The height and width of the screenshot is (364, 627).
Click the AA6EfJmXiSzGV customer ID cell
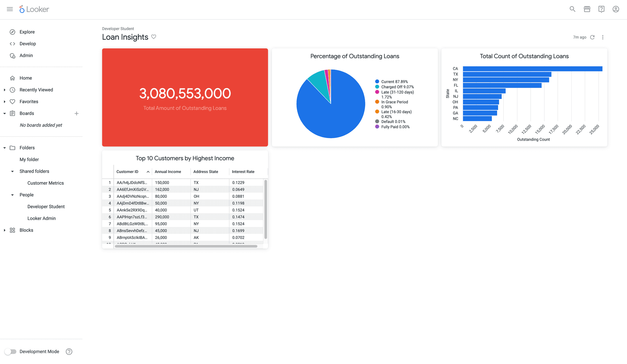[133, 190]
